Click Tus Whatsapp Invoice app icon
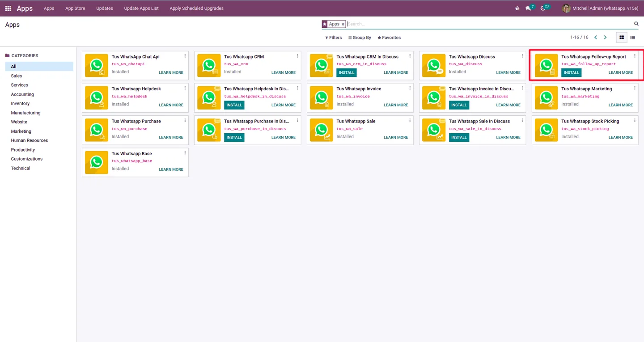644x342 pixels. point(322,98)
